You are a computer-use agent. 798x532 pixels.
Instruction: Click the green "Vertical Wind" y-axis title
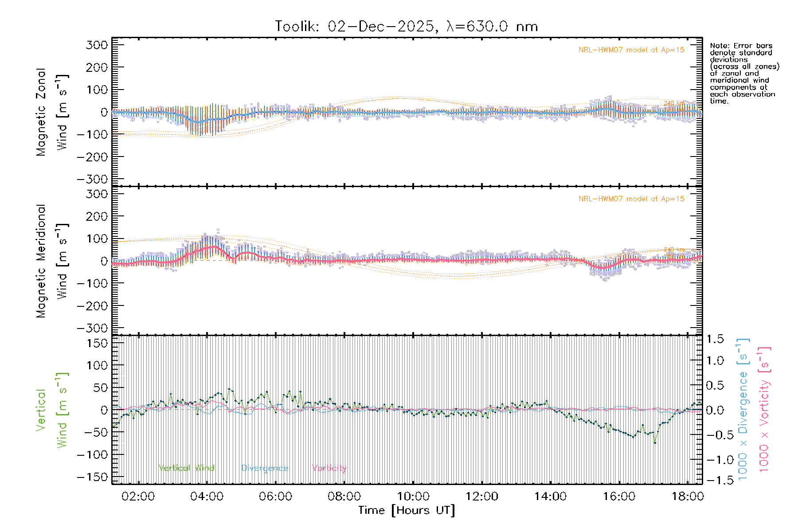pyautogui.click(x=52, y=410)
